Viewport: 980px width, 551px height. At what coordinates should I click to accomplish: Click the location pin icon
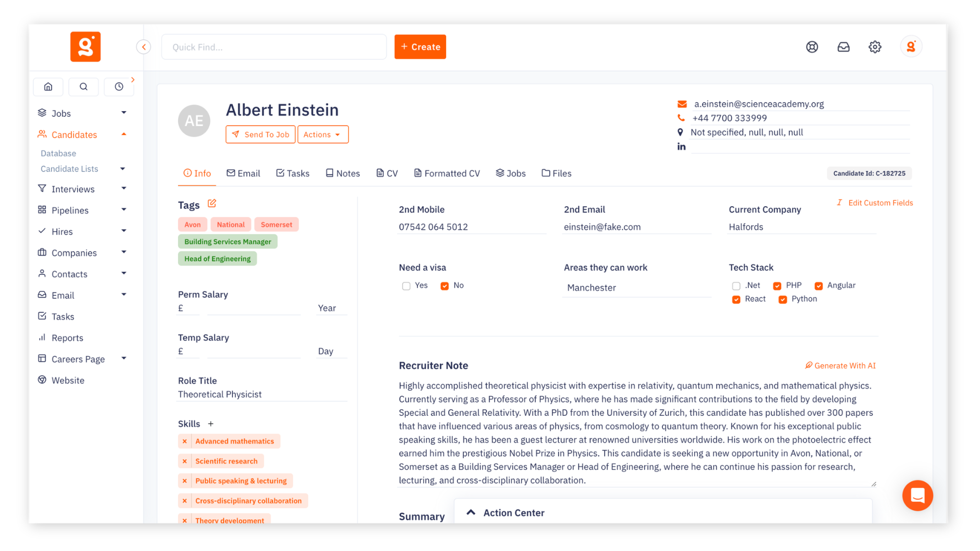tap(680, 132)
